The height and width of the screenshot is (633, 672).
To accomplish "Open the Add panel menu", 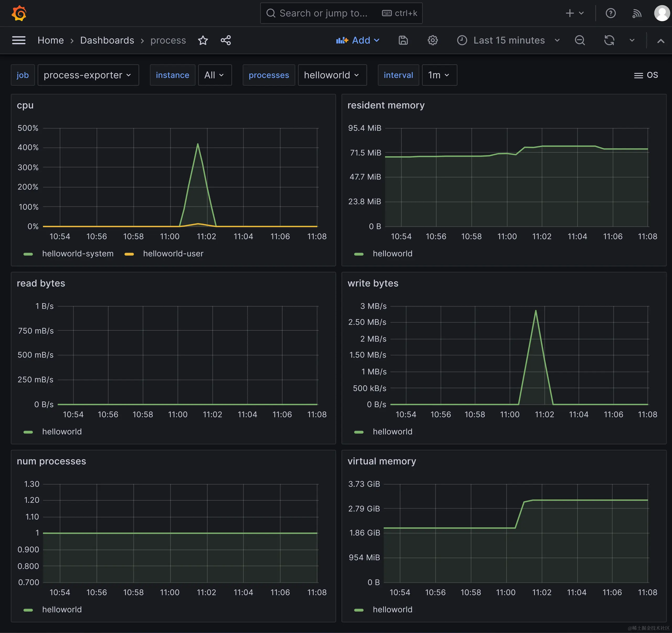I will pos(358,40).
